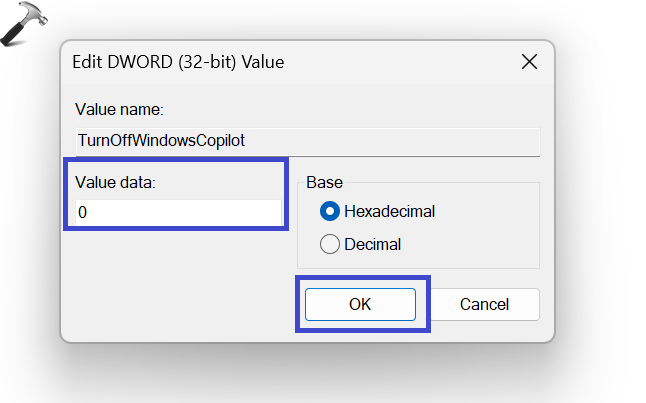Click the dialog title bar text
The width and height of the screenshot is (646, 403).
point(178,62)
